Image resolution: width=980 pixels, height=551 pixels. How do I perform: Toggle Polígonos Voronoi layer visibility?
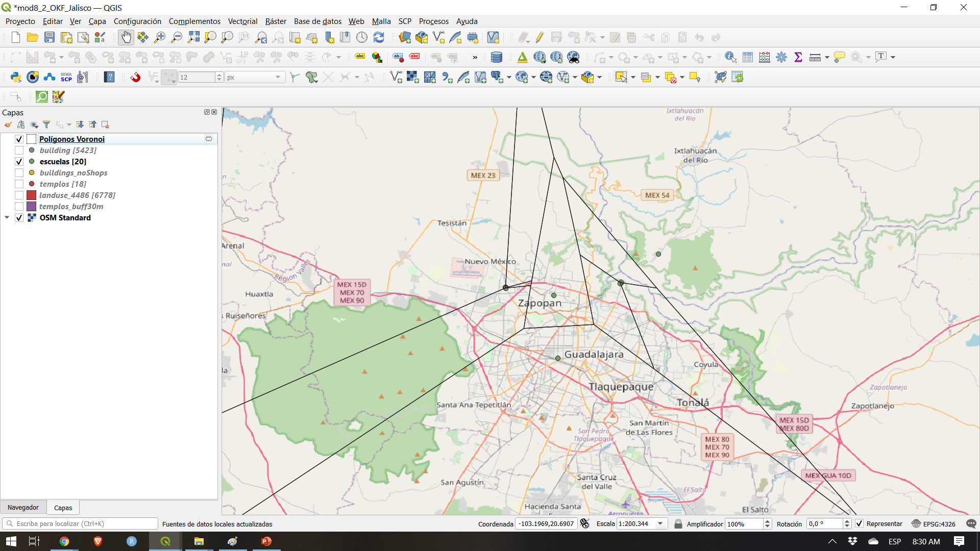(x=19, y=139)
